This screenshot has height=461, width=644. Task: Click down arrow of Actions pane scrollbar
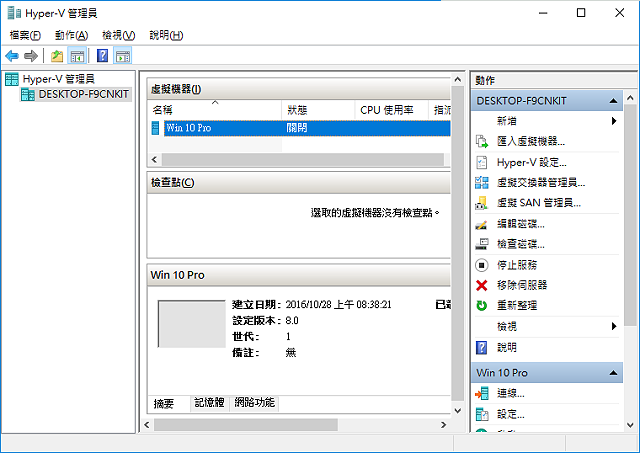point(630,426)
